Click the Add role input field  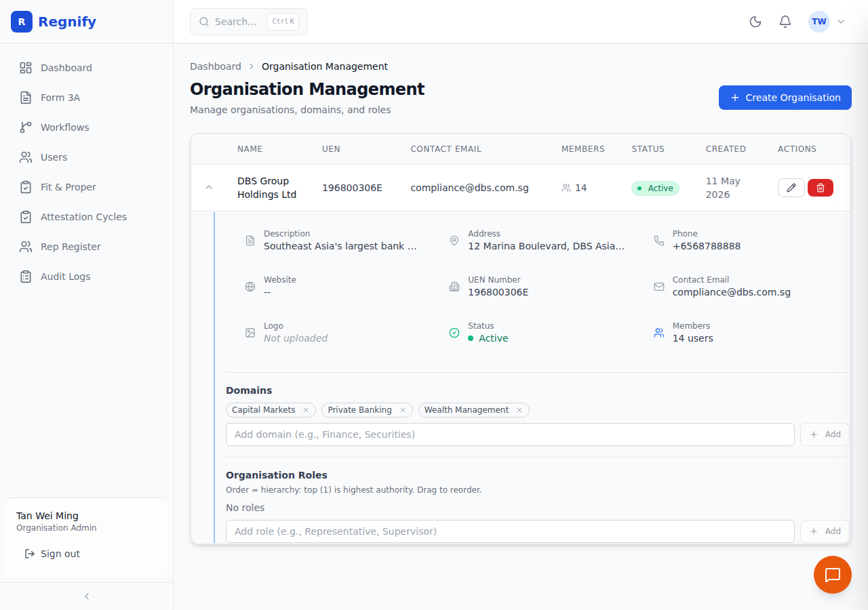click(x=510, y=531)
